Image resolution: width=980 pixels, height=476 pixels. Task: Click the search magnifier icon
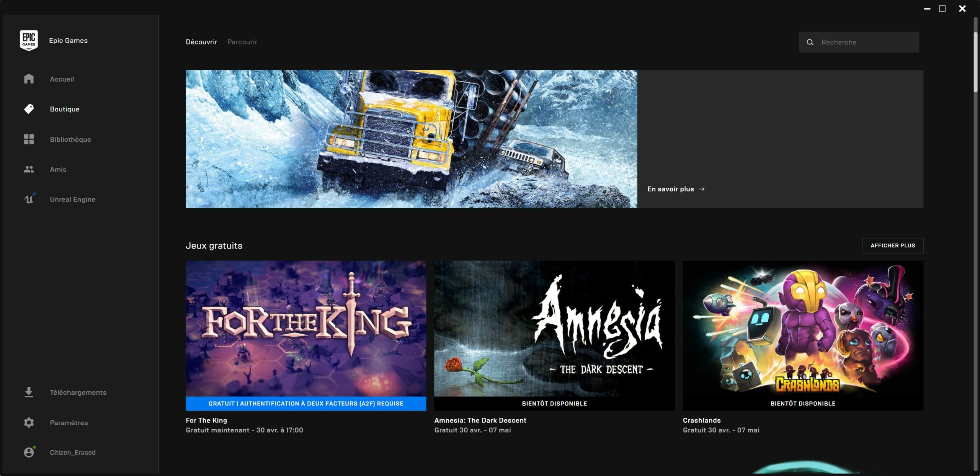pos(810,42)
